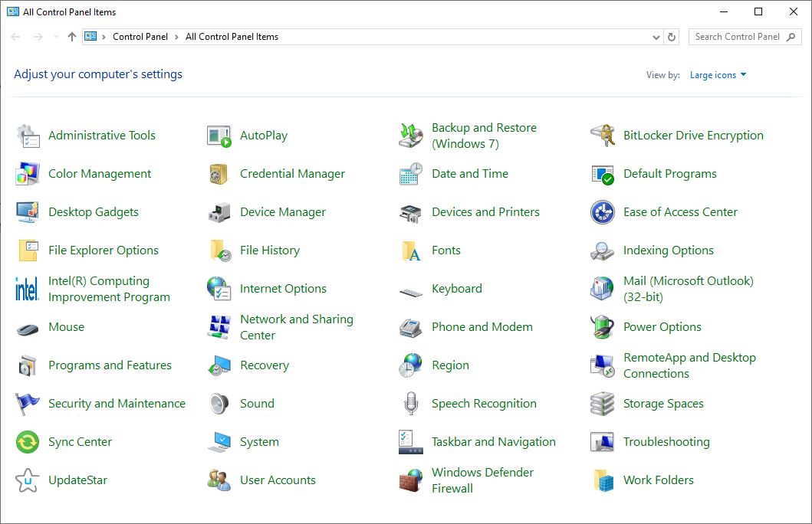Open AutoPlay settings
The width and height of the screenshot is (812, 524).
pos(265,135)
